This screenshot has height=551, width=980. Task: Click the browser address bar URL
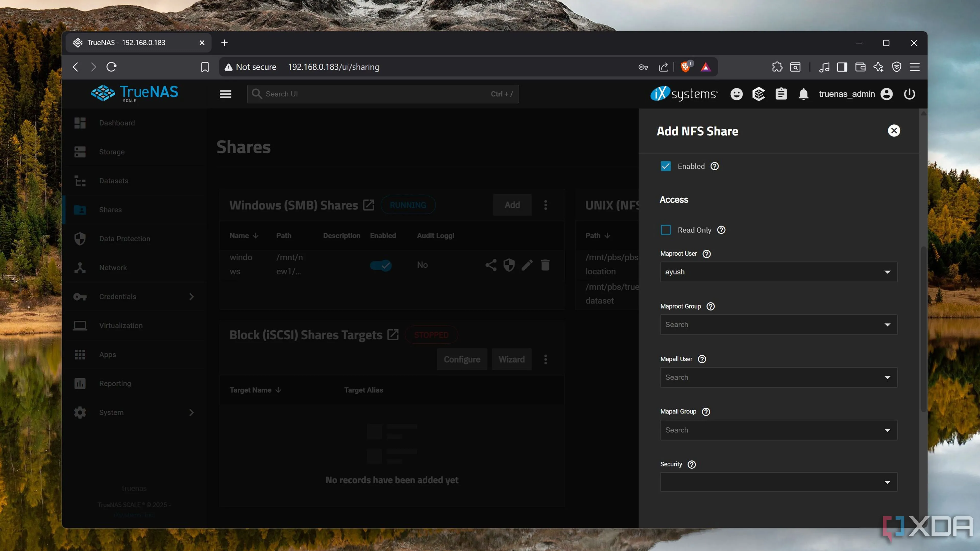point(334,67)
